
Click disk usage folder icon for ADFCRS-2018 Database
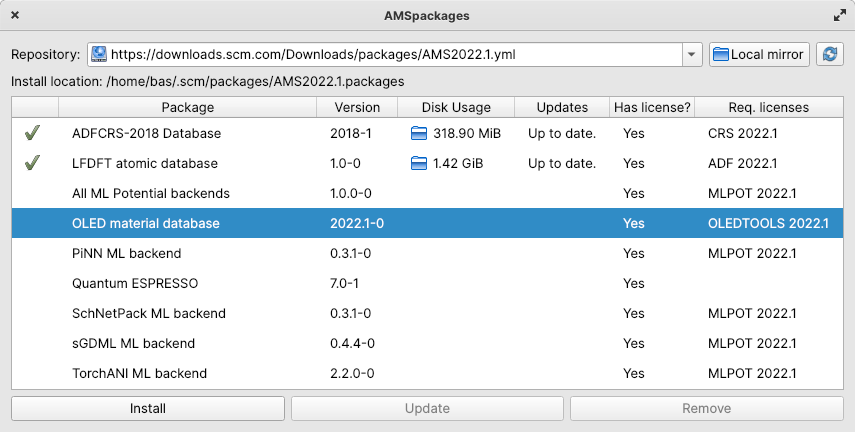tap(419, 133)
